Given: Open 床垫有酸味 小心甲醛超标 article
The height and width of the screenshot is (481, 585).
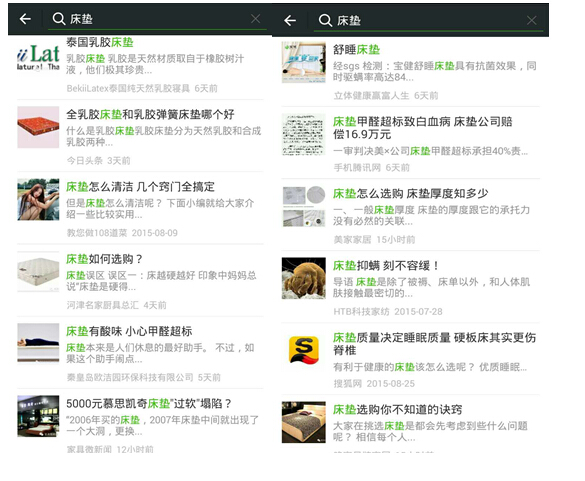Looking at the screenshot, I should pos(140,352).
